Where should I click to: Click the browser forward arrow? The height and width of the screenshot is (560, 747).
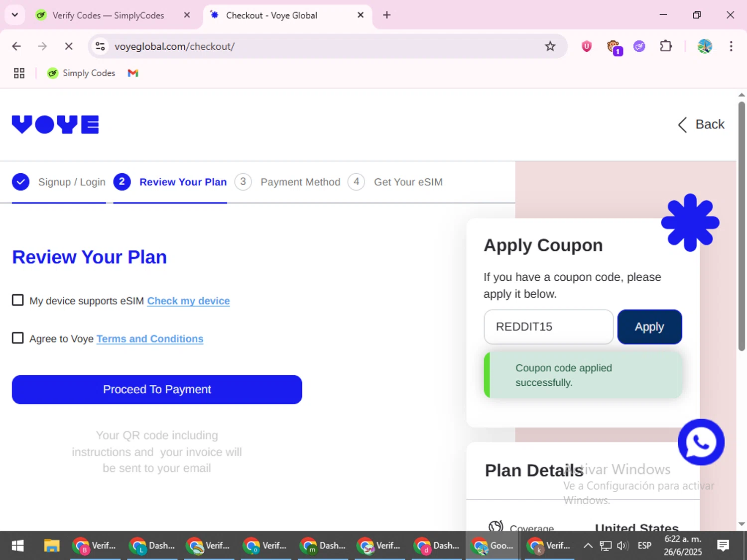point(42,46)
